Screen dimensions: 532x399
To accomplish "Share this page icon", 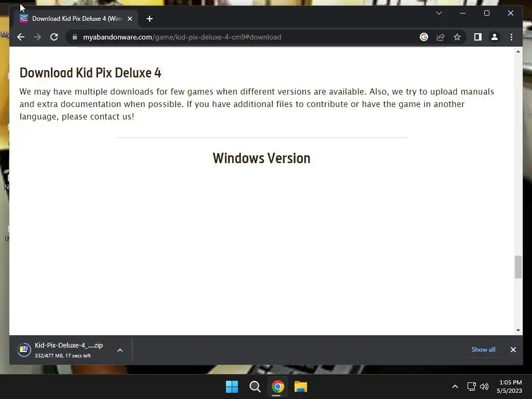I will 441,37.
